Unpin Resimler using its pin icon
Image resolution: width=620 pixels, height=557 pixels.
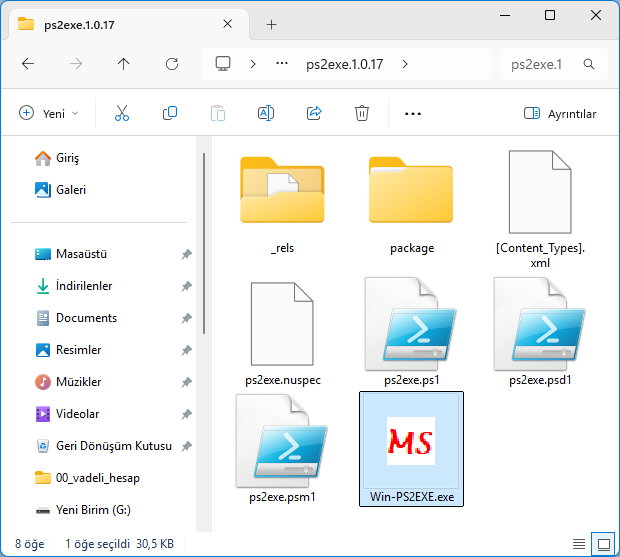(187, 350)
